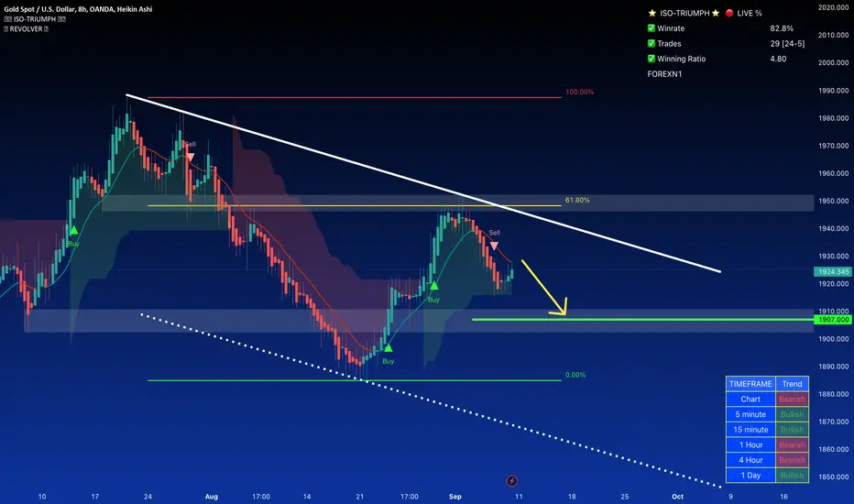The image size is (854, 504).
Task: Click the Bullish cell in the 5 minute row
Action: [x=792, y=414]
